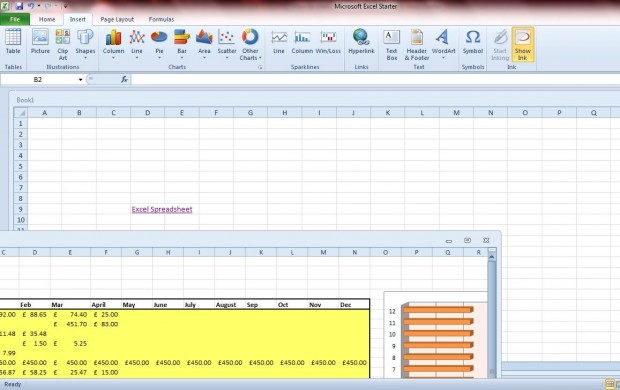This screenshot has width=620, height=390.
Task: Select cell showing 451.70
Action: (x=70, y=324)
